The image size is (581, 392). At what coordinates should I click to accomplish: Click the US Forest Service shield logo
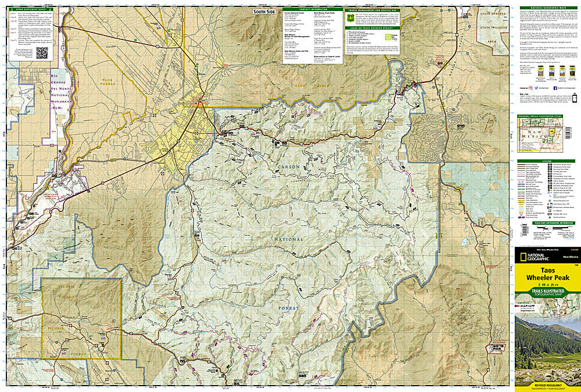350,19
